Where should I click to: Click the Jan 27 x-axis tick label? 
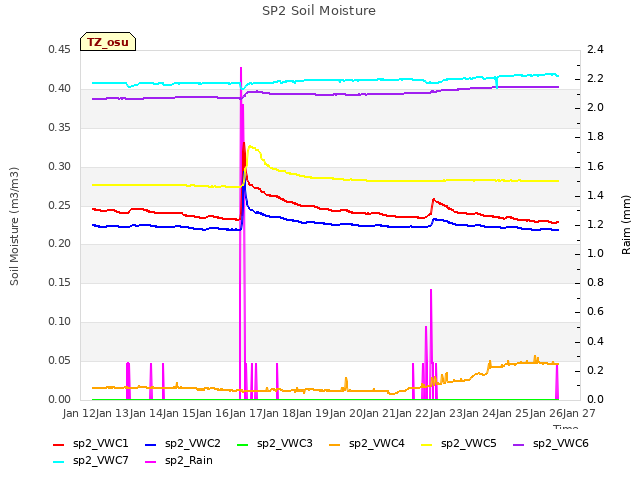[579, 413]
